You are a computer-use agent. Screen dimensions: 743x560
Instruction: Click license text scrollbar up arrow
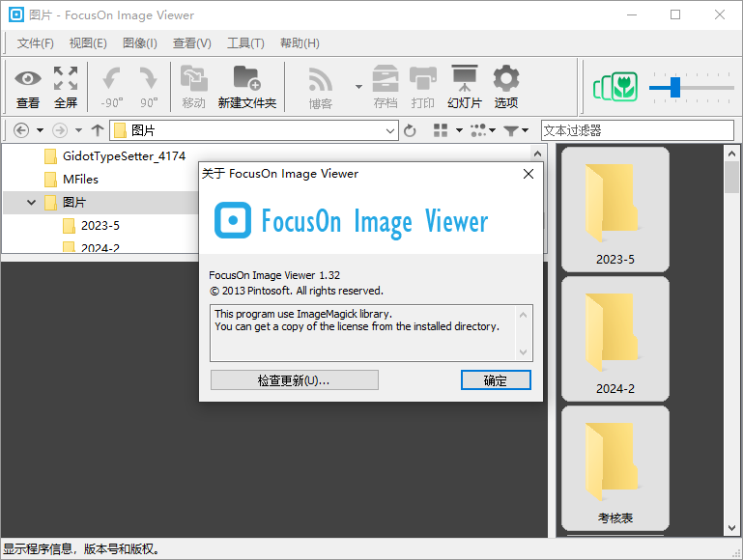click(523, 315)
